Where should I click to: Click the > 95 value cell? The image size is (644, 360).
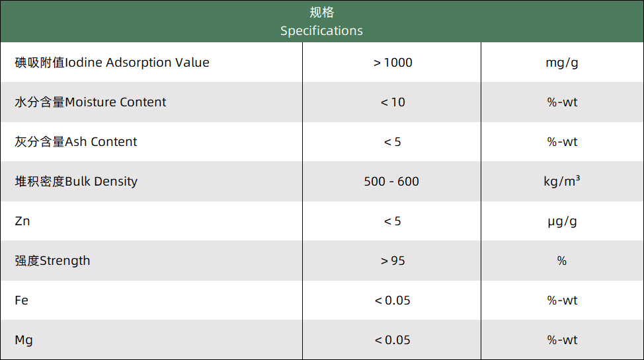pyautogui.click(x=392, y=261)
